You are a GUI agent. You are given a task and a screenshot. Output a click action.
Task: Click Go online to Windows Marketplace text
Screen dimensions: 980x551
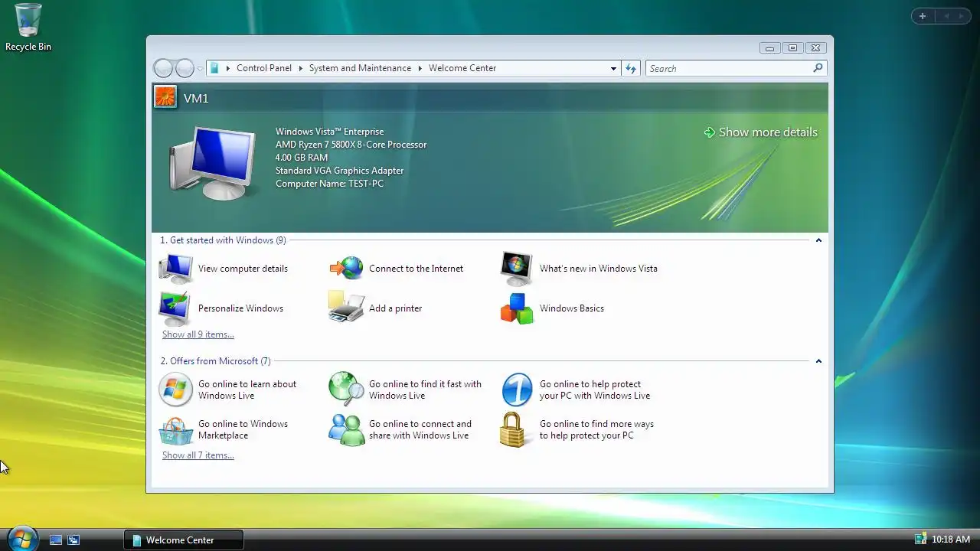click(x=243, y=429)
